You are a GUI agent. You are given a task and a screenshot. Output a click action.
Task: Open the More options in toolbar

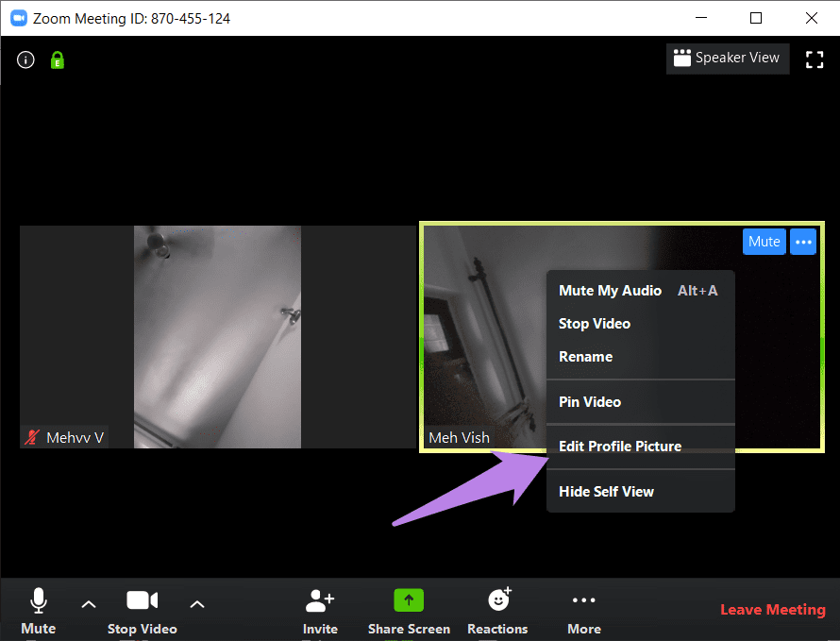583,610
